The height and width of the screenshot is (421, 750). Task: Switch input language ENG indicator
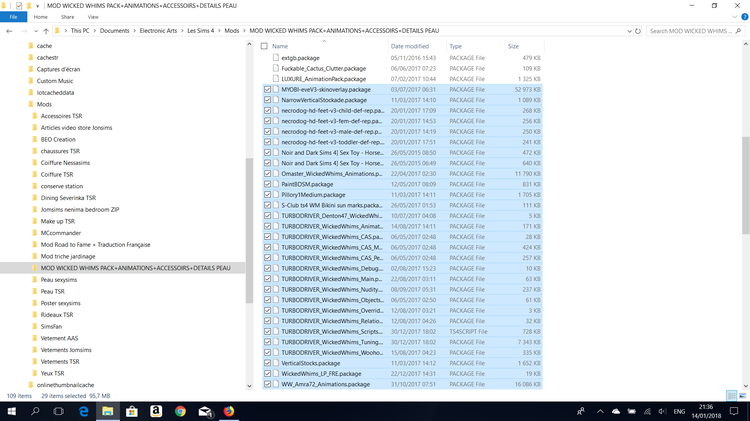coord(679,411)
